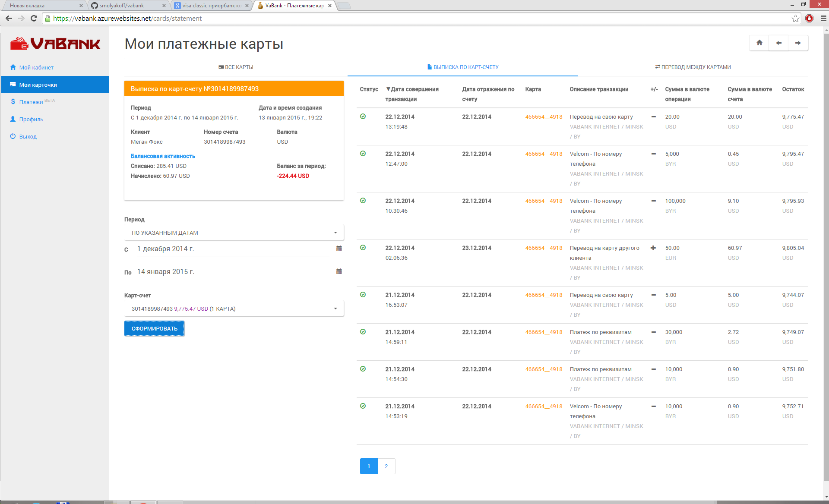Click the VaBank logo
Screen dimensions: 829x504
[x=55, y=44]
